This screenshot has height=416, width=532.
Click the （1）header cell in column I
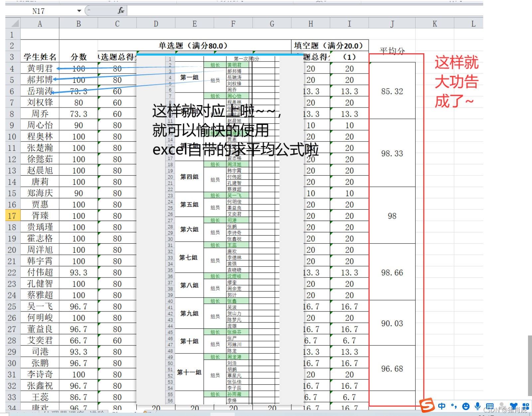349,57
